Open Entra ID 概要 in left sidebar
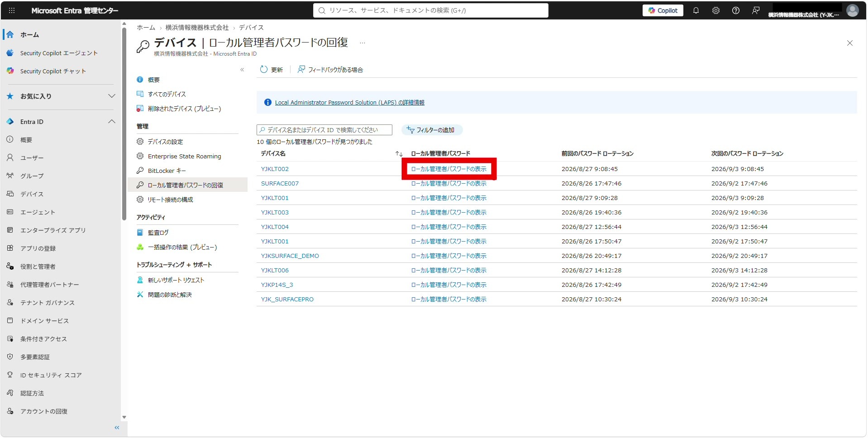The image size is (868, 438). (26, 140)
